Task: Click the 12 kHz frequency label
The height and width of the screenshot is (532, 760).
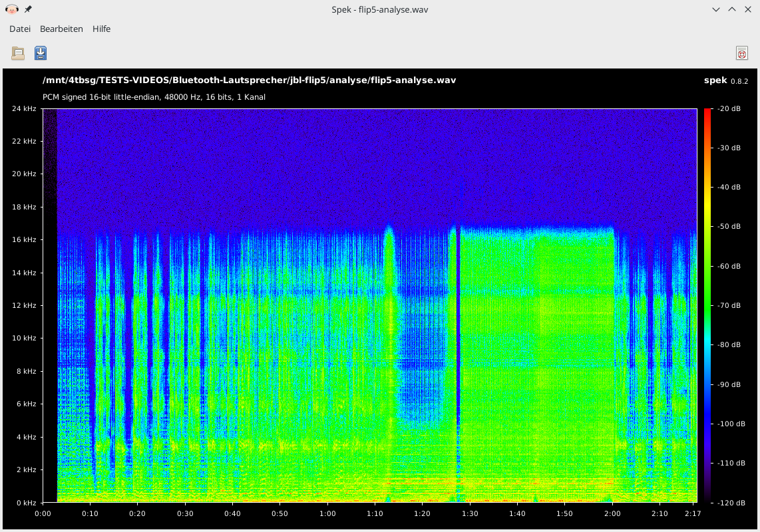Action: coord(24,305)
